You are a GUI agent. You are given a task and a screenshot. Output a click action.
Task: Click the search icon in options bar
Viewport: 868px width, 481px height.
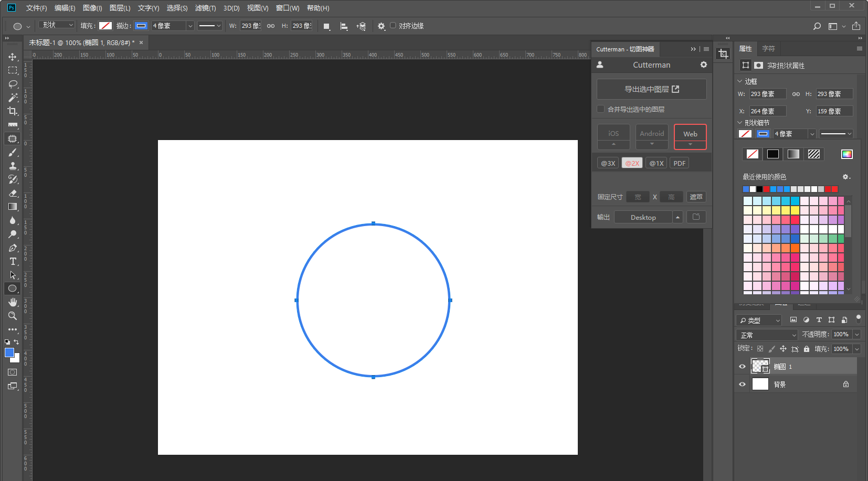[x=817, y=26]
